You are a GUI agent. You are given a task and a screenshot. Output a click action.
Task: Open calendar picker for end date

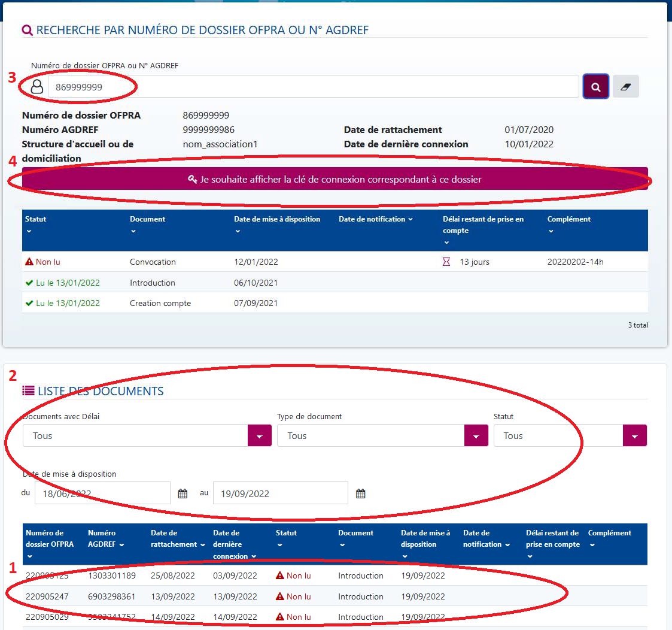tap(361, 493)
